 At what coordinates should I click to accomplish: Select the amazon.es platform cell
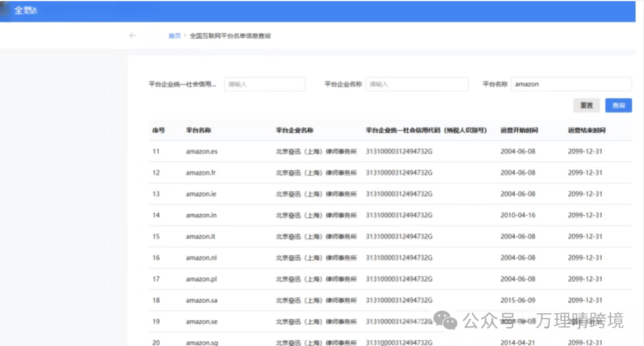point(202,151)
